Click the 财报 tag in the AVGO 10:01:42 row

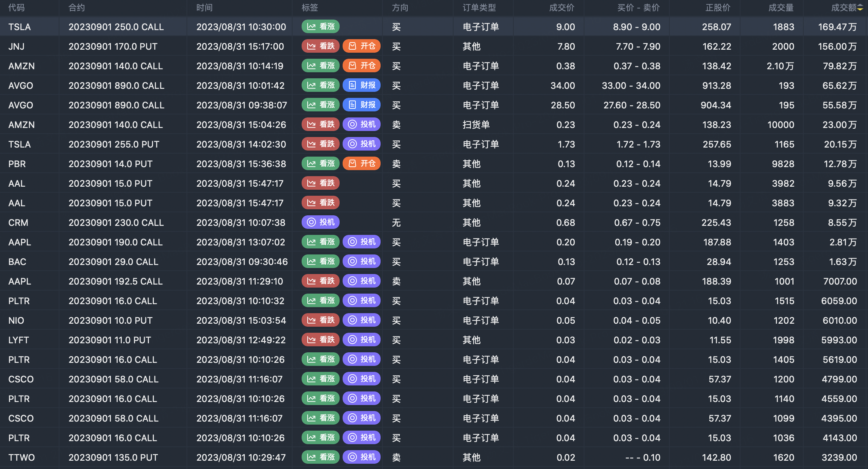[361, 85]
